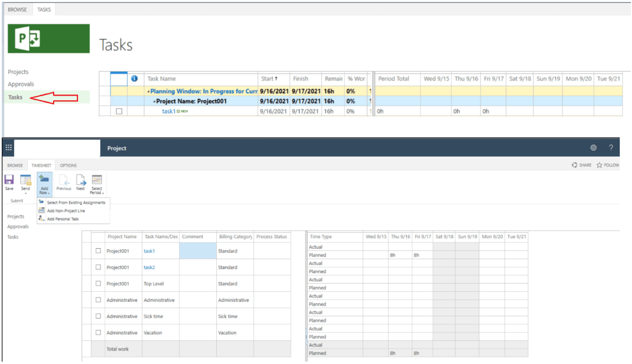The image size is (632, 364).
Task: Open the Add Row dropdown
Action: coord(44,185)
